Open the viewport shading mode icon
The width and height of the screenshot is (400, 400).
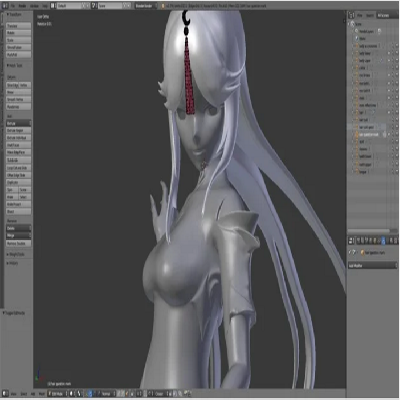72,394
